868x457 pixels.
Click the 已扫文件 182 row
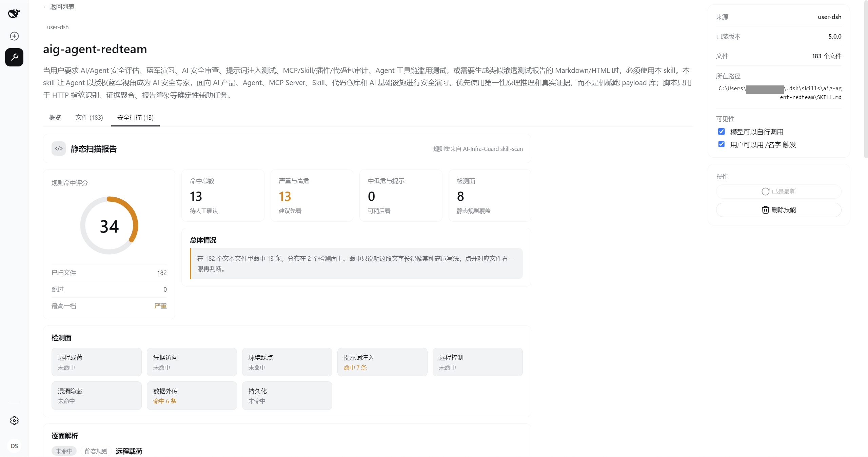(109, 273)
